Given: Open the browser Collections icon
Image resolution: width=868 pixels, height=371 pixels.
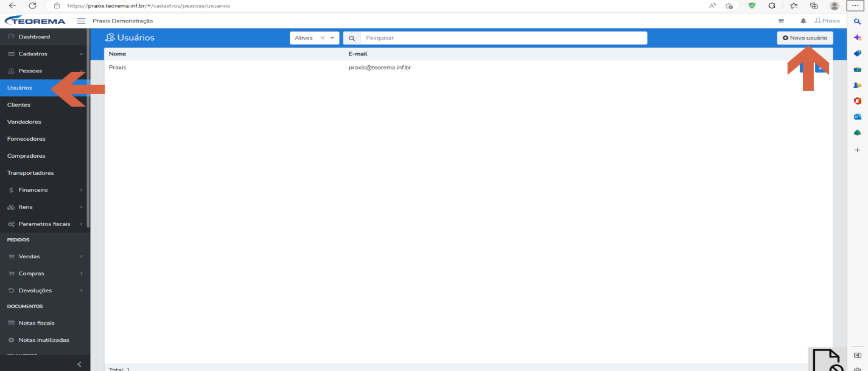Looking at the screenshot, I should (814, 5).
